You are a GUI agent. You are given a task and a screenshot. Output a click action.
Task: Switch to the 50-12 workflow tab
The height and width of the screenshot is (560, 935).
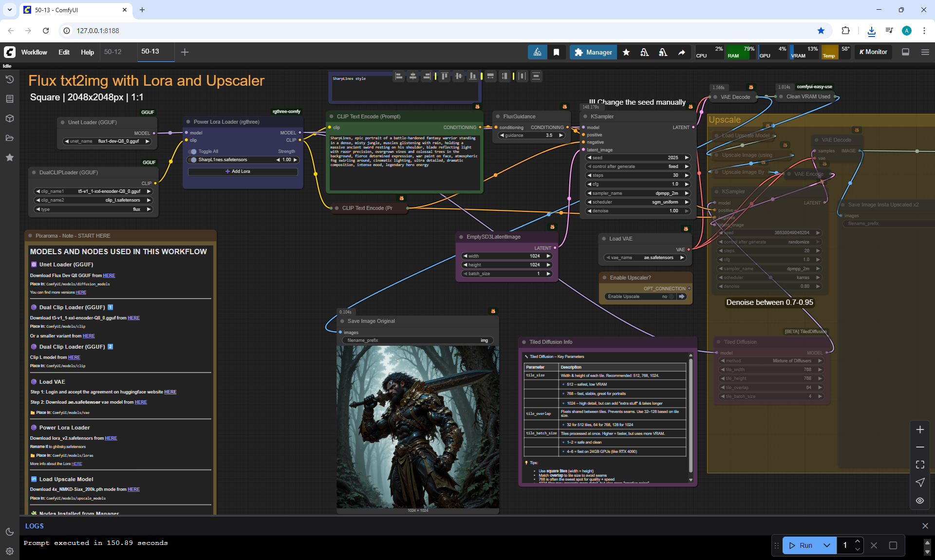pos(112,52)
